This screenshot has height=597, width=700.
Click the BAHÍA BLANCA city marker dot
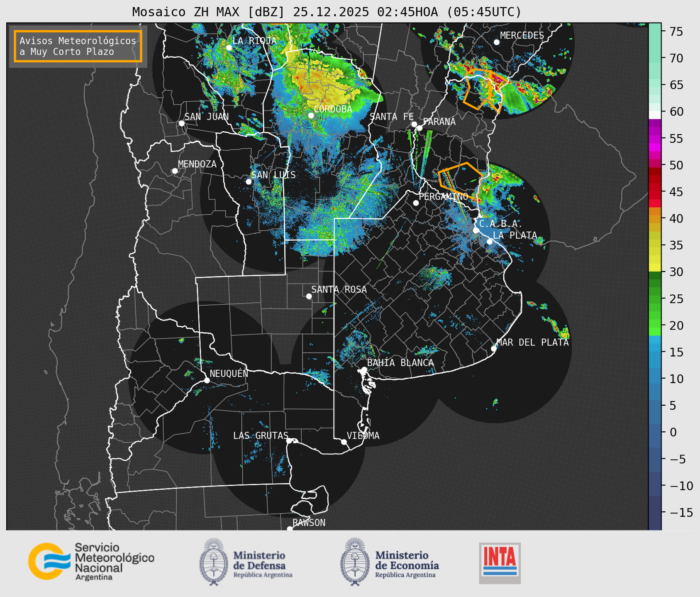(364, 369)
